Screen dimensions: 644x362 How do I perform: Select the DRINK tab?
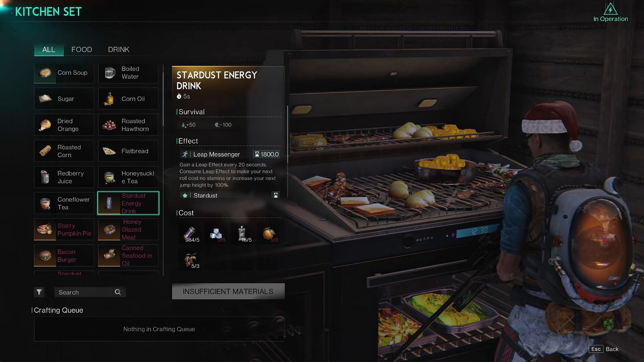(119, 50)
